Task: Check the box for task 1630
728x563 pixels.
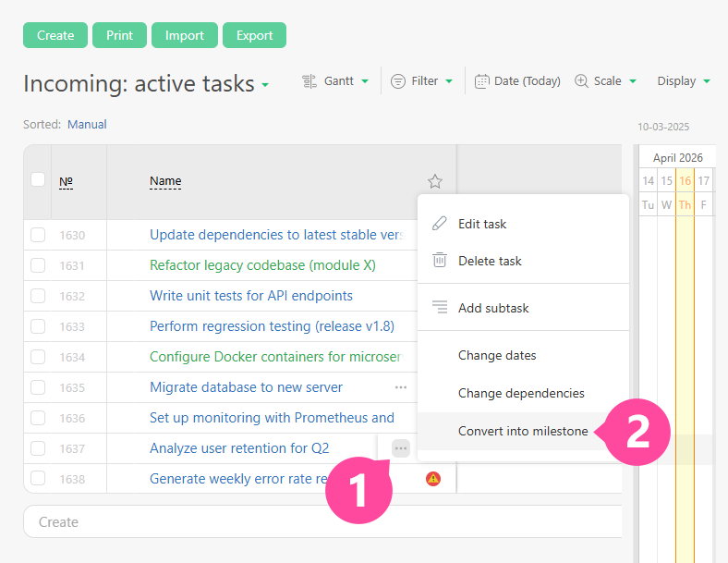Action: click(x=38, y=235)
